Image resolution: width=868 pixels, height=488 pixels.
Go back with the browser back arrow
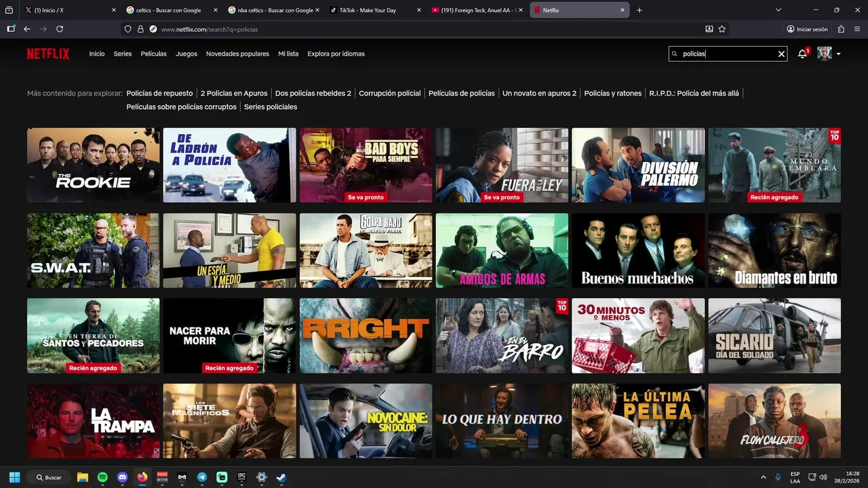coord(27,29)
